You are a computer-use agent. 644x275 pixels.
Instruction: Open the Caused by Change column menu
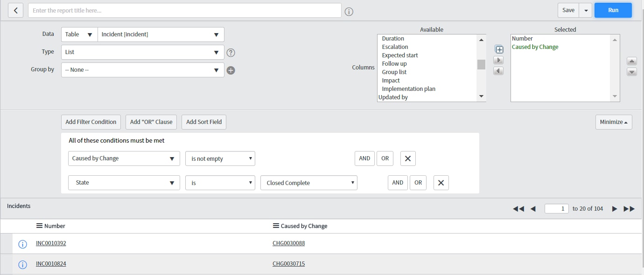click(x=275, y=226)
